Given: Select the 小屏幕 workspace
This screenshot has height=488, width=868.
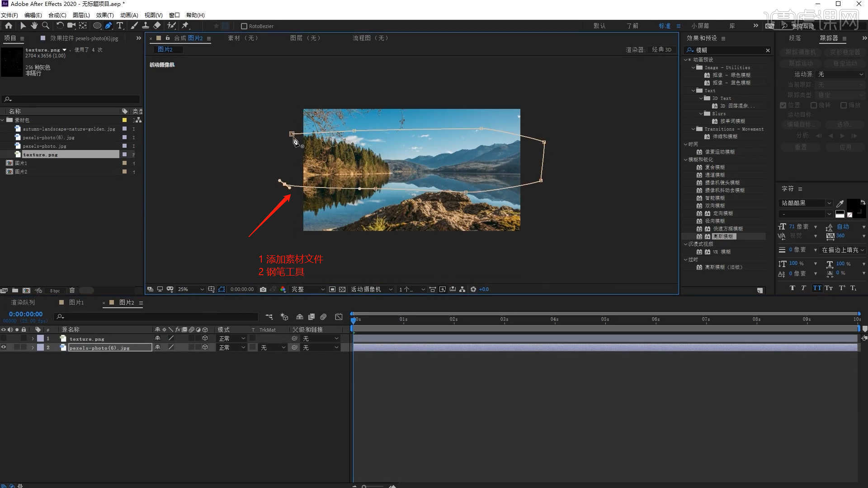Looking at the screenshot, I should click(x=700, y=26).
